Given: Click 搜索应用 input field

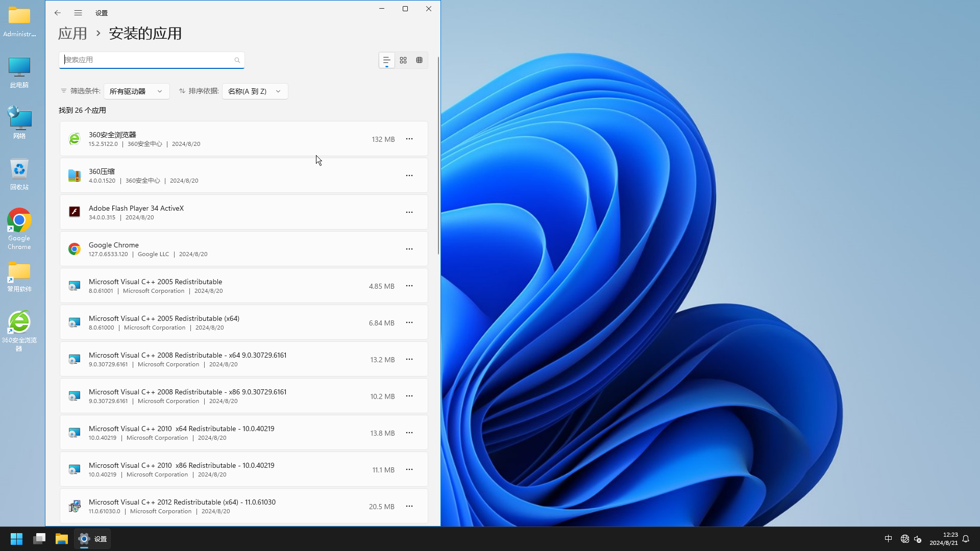Looking at the screenshot, I should (x=152, y=59).
